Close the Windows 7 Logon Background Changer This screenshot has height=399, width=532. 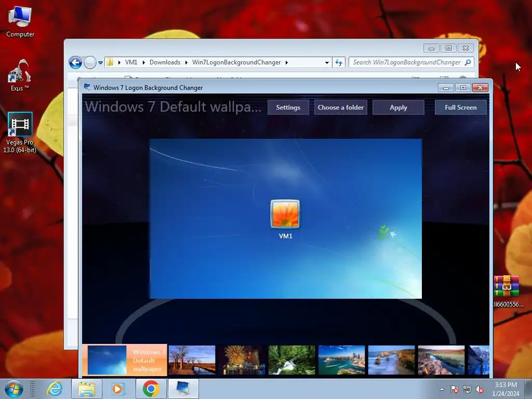[x=481, y=88]
